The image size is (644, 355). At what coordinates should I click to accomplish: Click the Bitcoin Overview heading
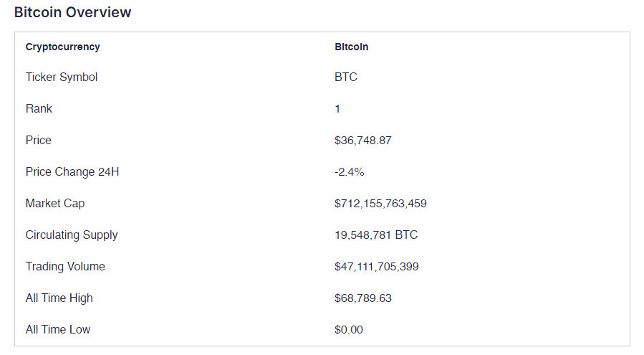point(72,13)
